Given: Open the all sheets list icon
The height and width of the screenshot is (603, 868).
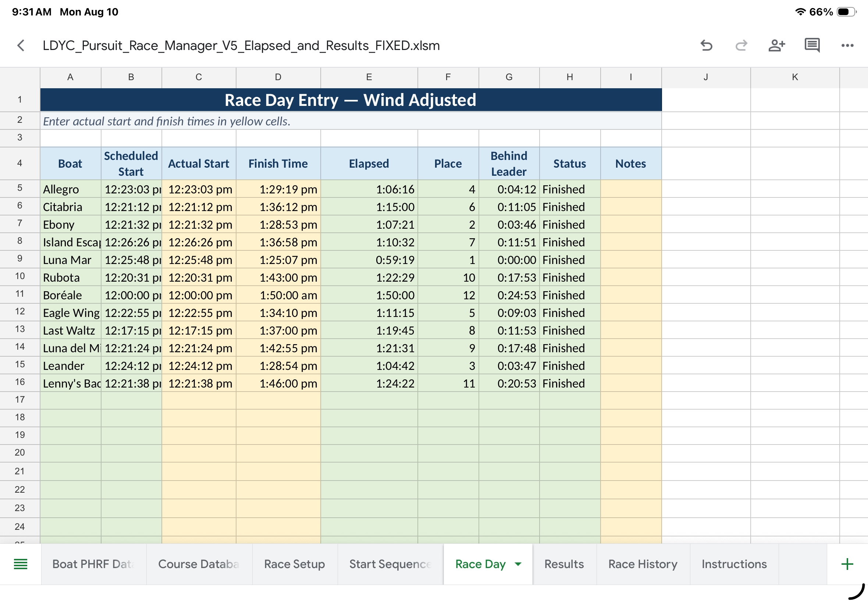Looking at the screenshot, I should (x=20, y=564).
